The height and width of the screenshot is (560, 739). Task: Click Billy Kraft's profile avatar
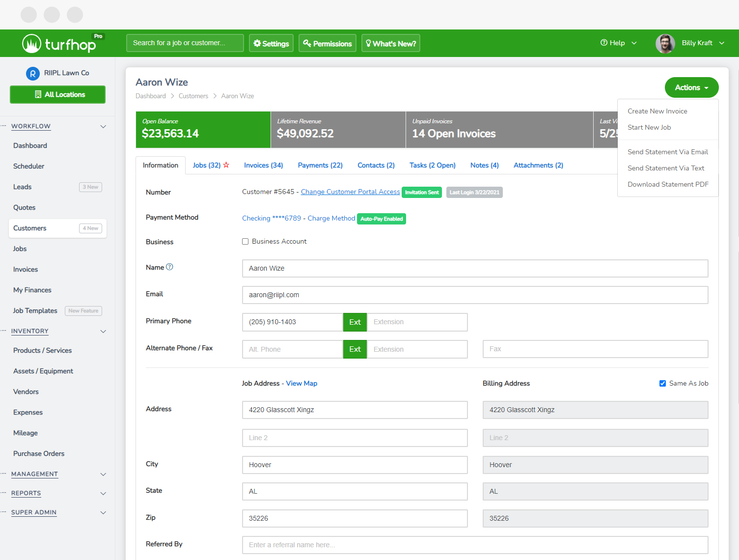pos(665,43)
